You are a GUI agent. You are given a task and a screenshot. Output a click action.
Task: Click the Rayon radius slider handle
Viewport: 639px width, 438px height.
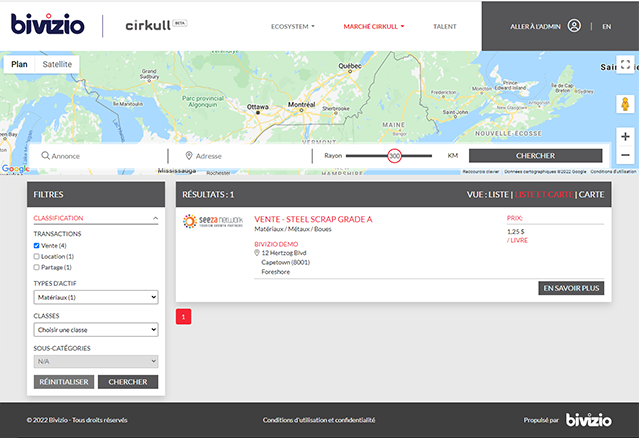pyautogui.click(x=394, y=156)
